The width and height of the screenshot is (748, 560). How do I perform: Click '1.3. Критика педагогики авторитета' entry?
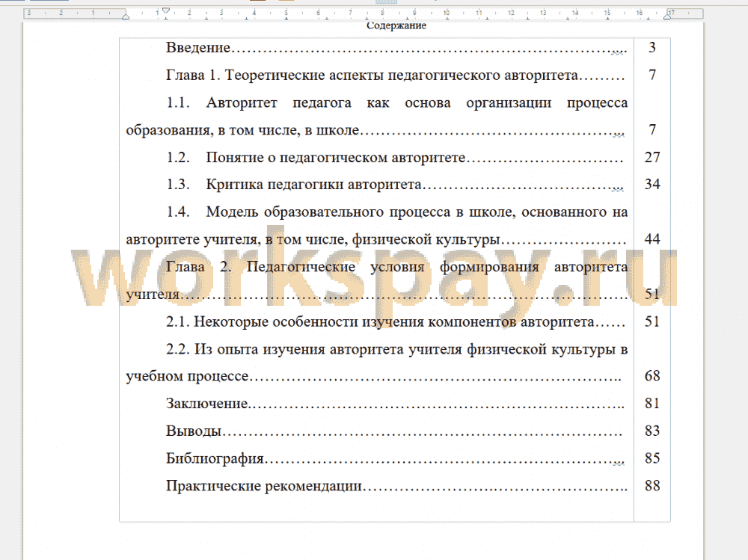pyautogui.click(x=394, y=185)
